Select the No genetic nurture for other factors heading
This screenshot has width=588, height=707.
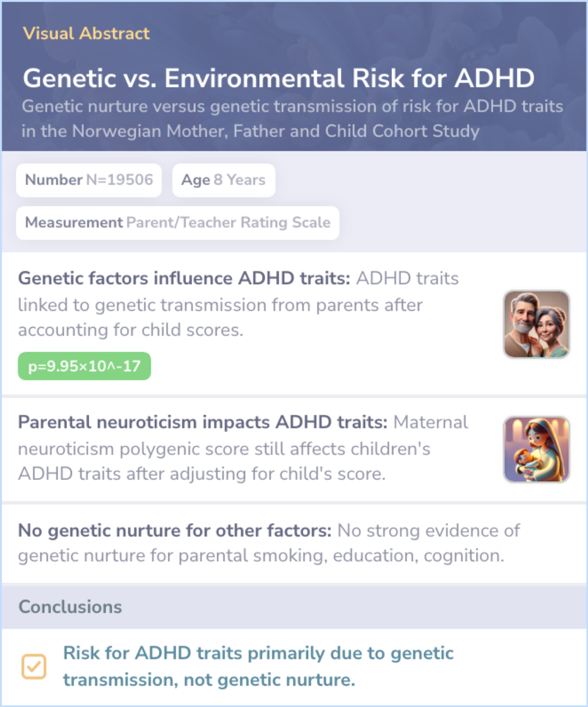tap(175, 530)
